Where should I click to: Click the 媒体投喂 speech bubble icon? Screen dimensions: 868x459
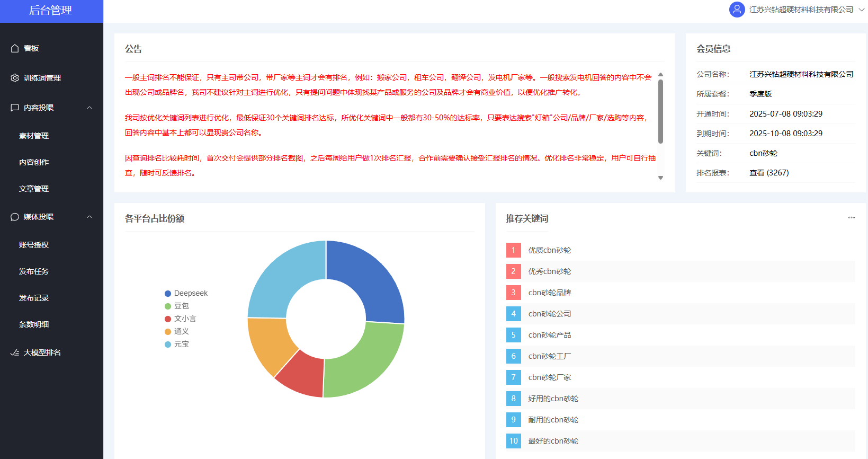pyautogui.click(x=15, y=217)
